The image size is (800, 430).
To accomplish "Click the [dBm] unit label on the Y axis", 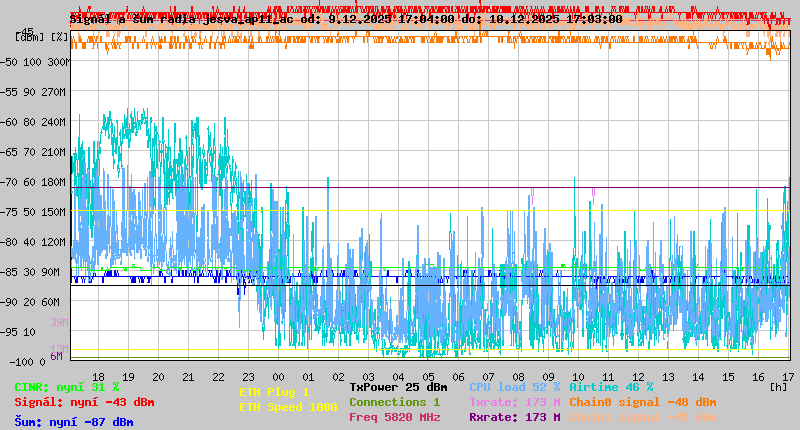I will 29,36.
